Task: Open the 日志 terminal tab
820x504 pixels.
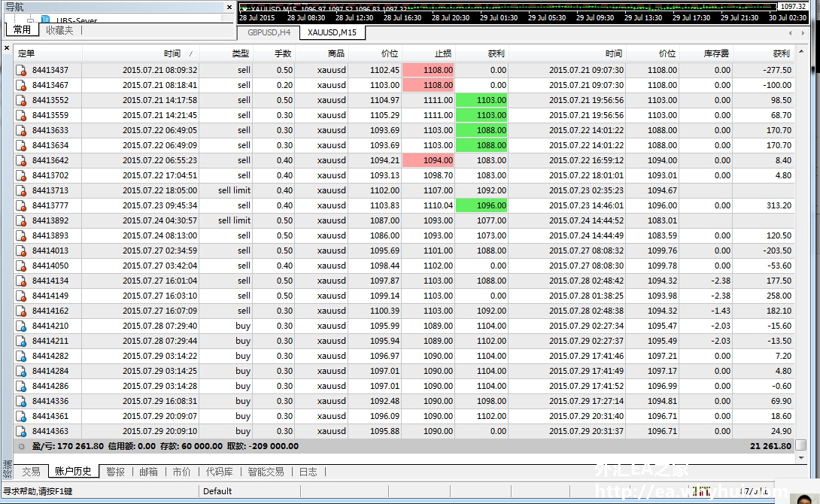Action: 308,472
